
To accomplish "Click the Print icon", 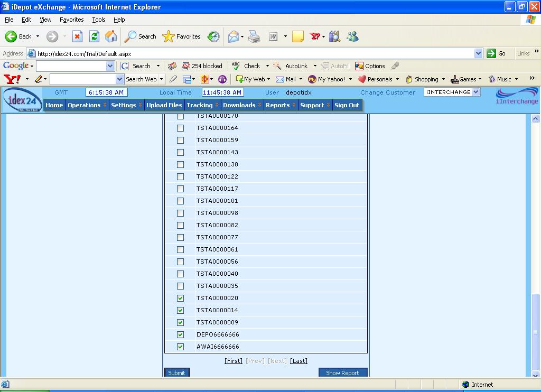I will (254, 36).
